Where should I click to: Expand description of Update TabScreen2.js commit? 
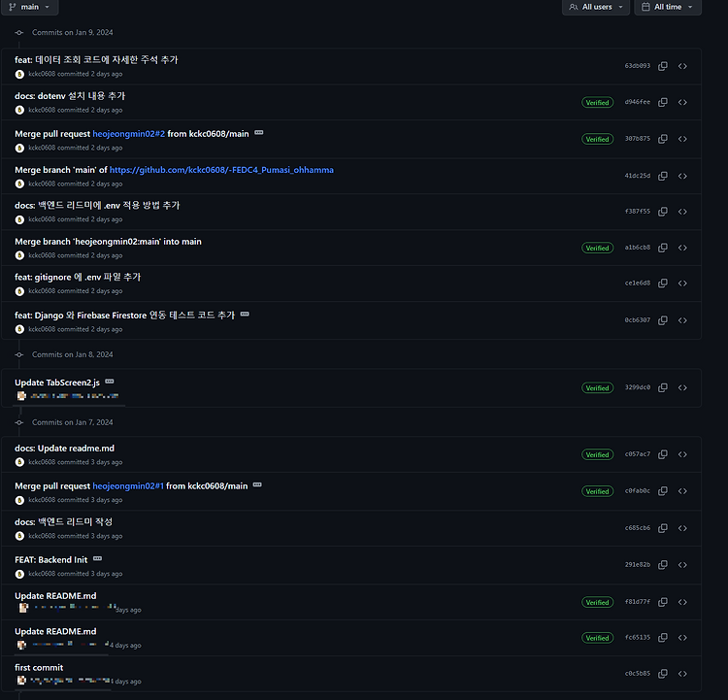pos(110,382)
